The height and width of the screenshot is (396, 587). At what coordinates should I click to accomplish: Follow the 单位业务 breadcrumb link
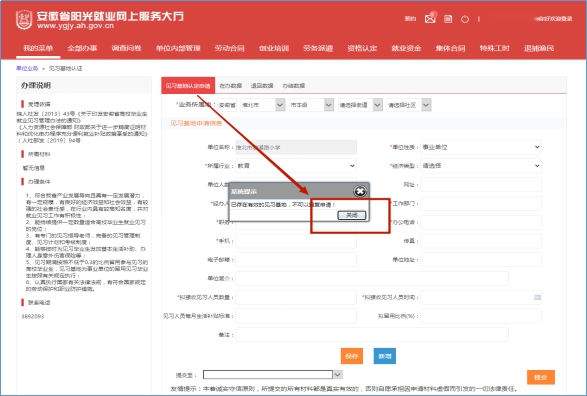27,68
